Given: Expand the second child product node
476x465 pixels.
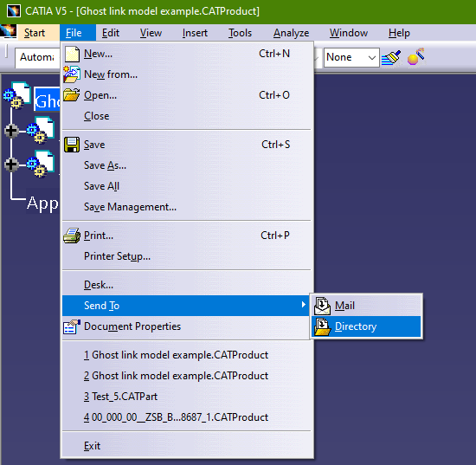Looking at the screenshot, I should 11,165.
